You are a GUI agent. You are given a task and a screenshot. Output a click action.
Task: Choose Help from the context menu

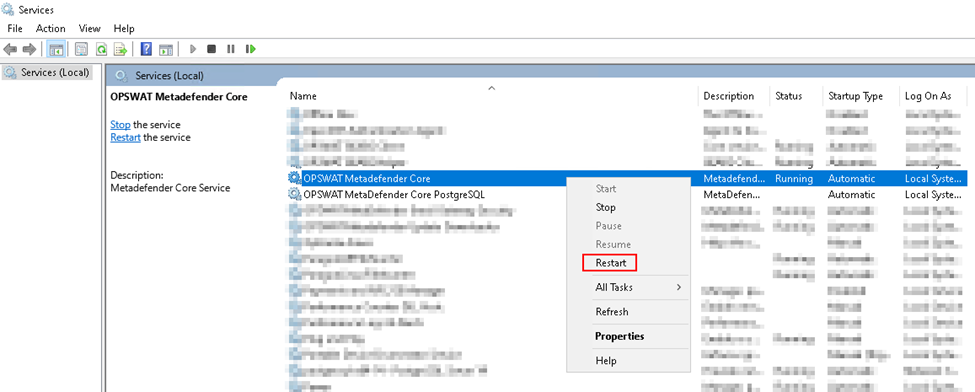tap(606, 361)
